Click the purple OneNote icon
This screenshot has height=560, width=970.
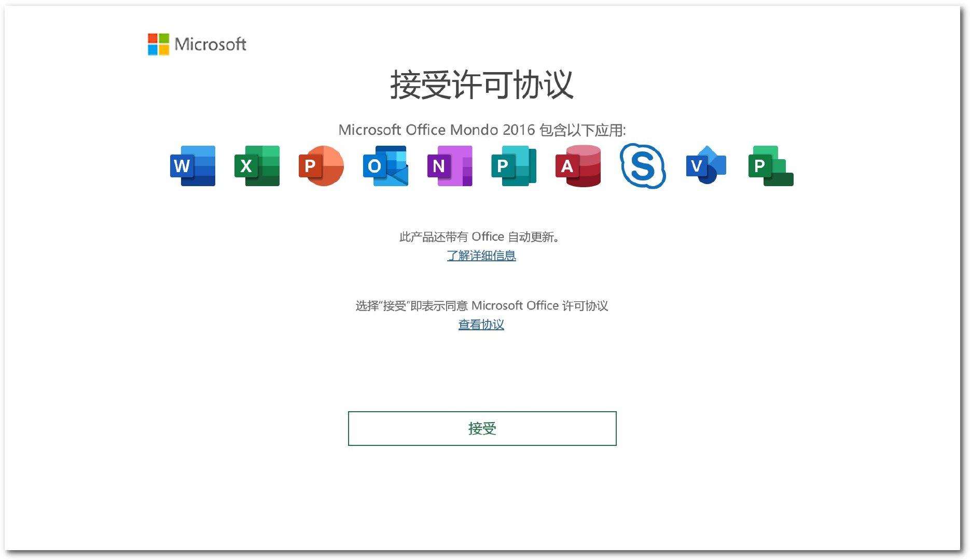coord(450,166)
